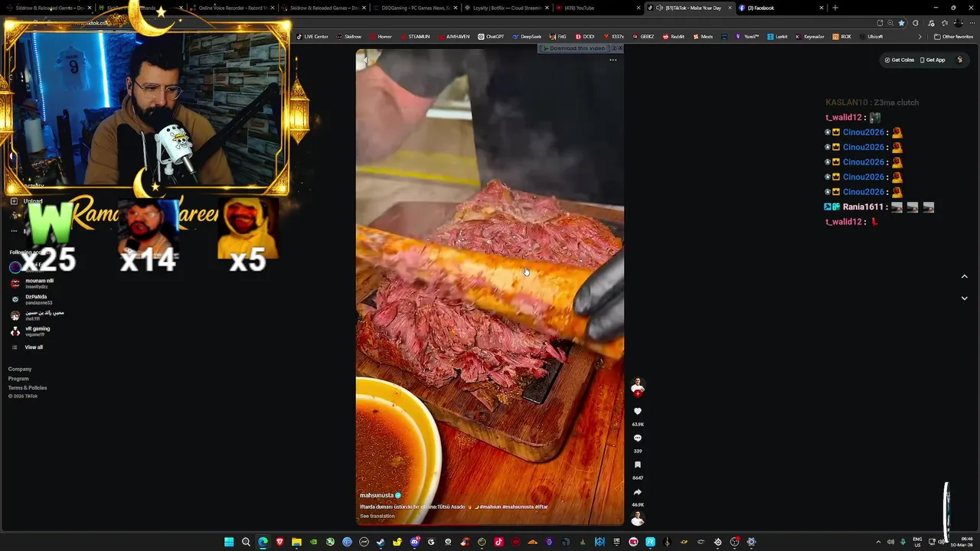Viewport: 980px width, 551px height.
Task: Toggle the favorite star in address bar
Action: point(901,23)
